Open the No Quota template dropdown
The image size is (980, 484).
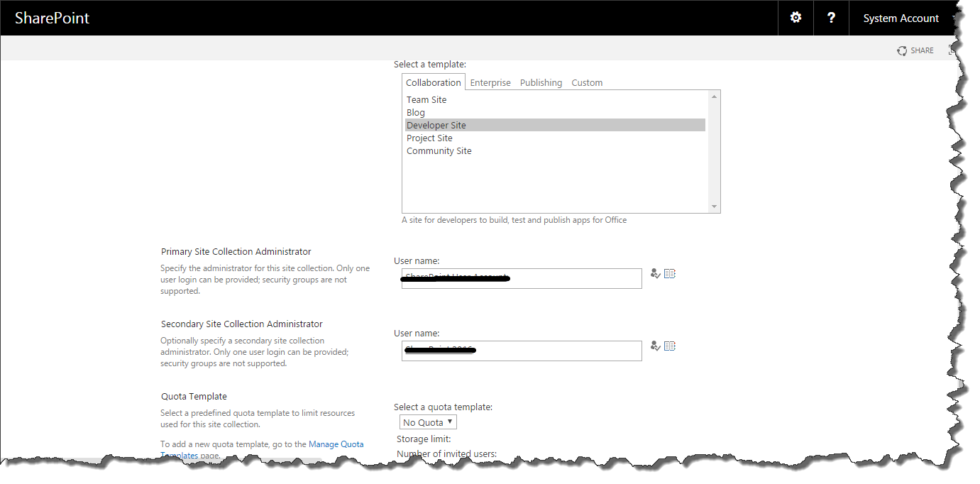pyautogui.click(x=428, y=422)
